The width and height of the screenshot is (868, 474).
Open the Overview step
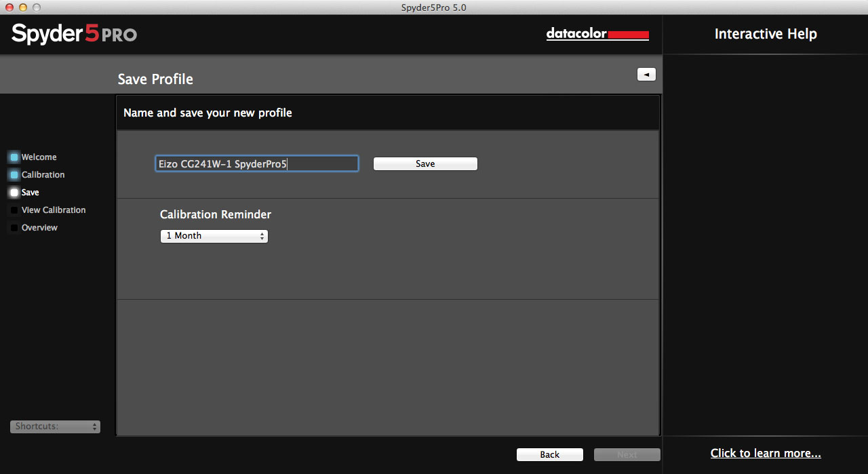[x=39, y=228]
